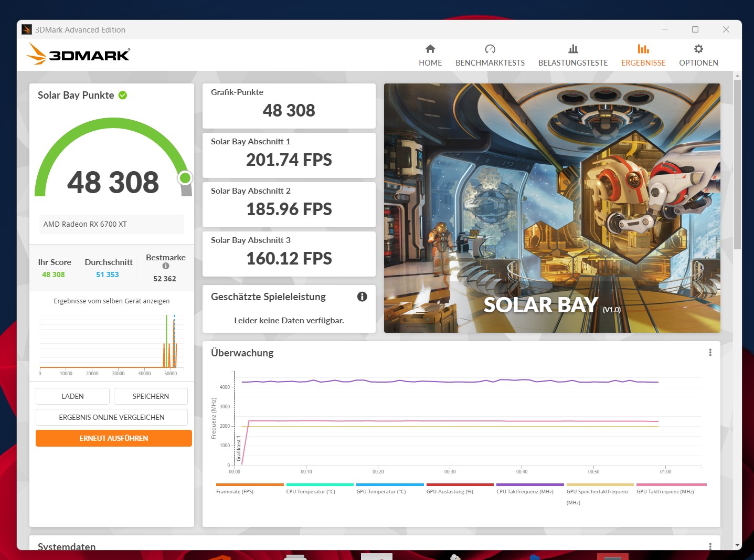The height and width of the screenshot is (560, 754).
Task: Click the scrollbar up arrow
Action: tap(737, 76)
